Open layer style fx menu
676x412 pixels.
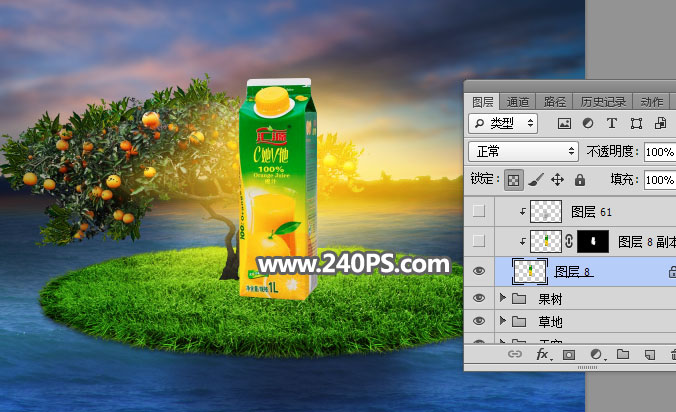pos(543,355)
